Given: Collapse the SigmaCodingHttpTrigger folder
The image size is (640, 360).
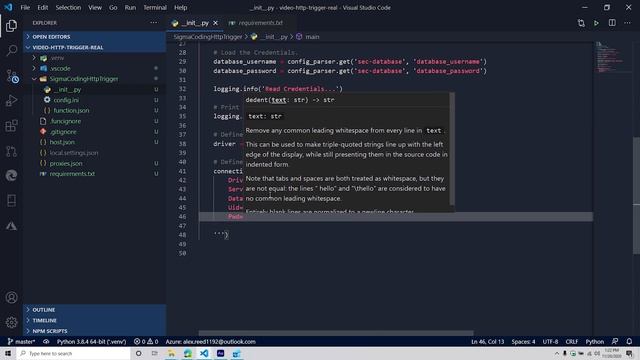Looking at the screenshot, I should point(95,79).
